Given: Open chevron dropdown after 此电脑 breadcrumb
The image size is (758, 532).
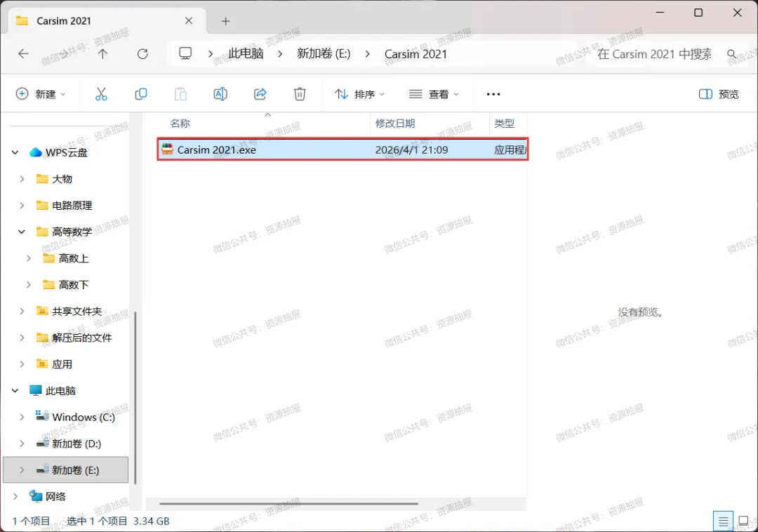Looking at the screenshot, I should 280,53.
